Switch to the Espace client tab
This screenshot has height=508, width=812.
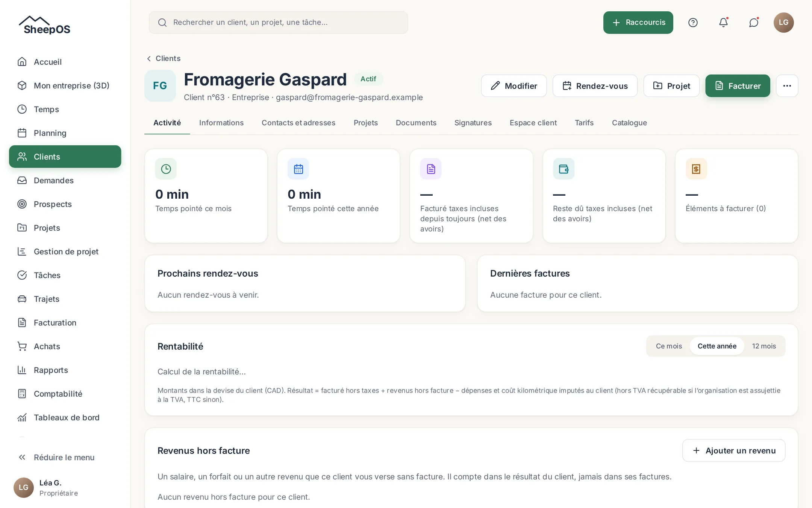pos(533,123)
